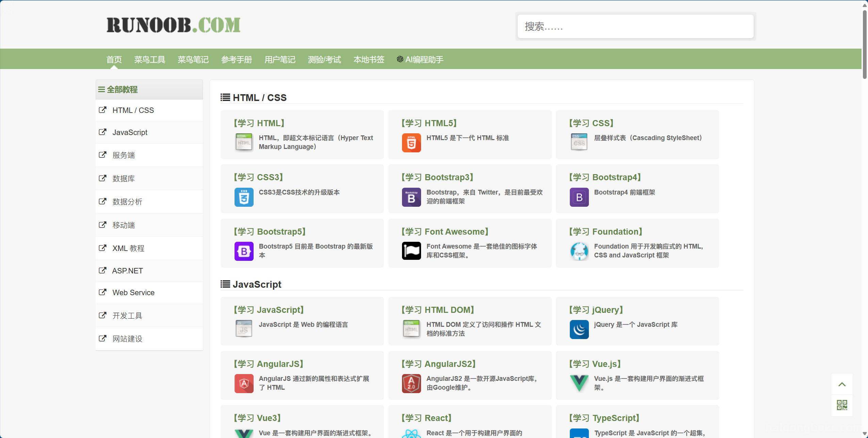
Task: Click the HTML DOM icon
Action: (x=411, y=329)
